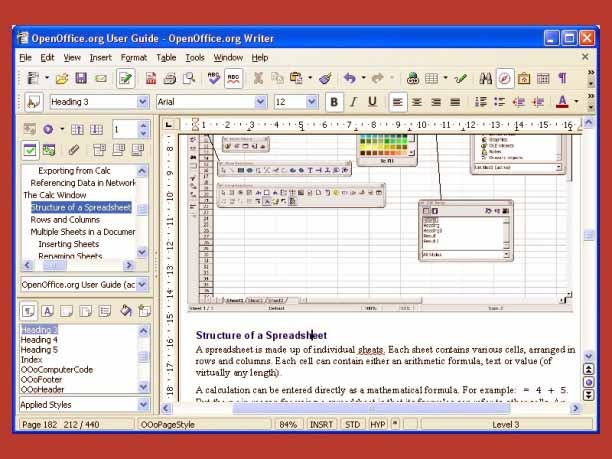Viewport: 612px width, 459px height.
Task: Click the Font Color button
Action: pos(561,102)
